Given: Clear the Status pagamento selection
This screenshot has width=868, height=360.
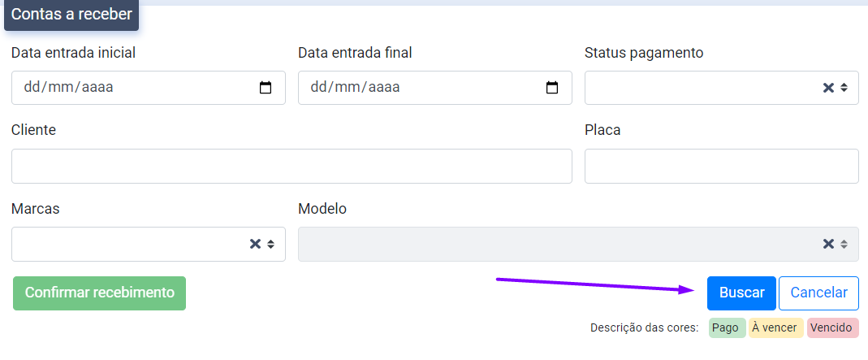Looking at the screenshot, I should click(x=828, y=88).
